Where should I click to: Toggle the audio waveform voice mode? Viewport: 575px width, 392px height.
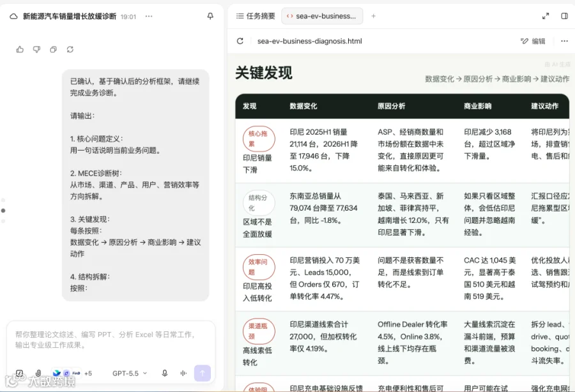click(183, 373)
